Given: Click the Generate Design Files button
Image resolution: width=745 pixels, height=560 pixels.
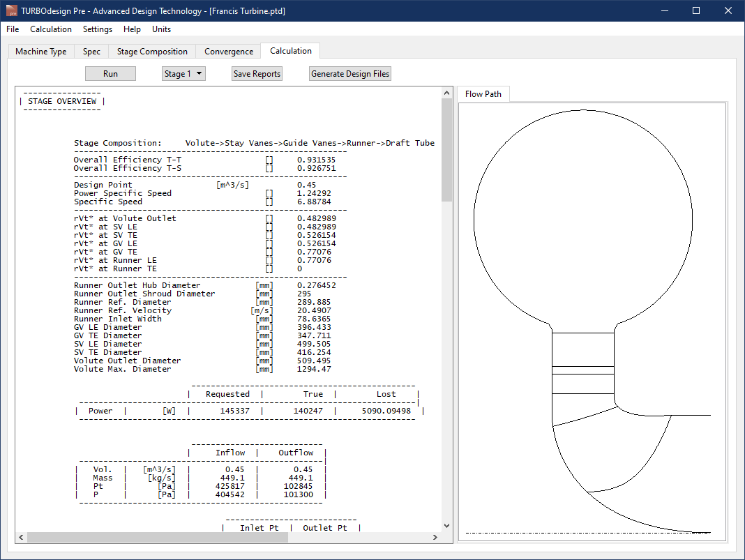Looking at the screenshot, I should click(x=349, y=73).
